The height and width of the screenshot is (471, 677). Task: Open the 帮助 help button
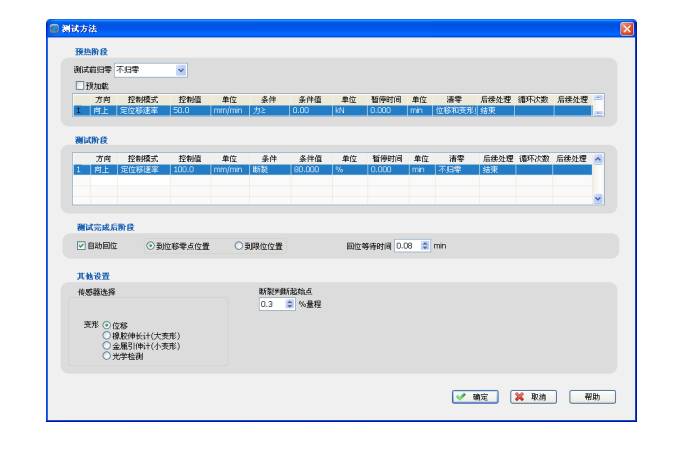(592, 397)
